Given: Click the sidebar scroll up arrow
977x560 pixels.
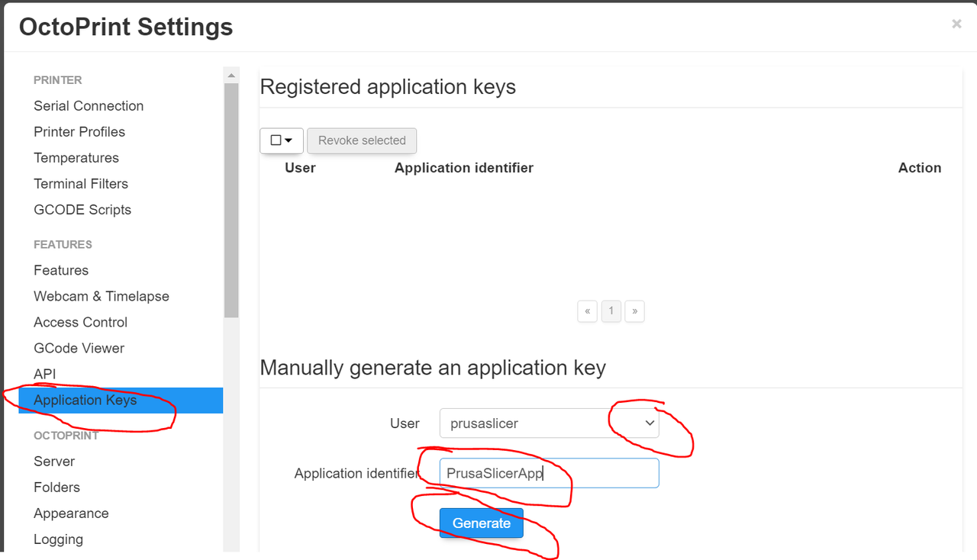Looking at the screenshot, I should click(x=231, y=75).
